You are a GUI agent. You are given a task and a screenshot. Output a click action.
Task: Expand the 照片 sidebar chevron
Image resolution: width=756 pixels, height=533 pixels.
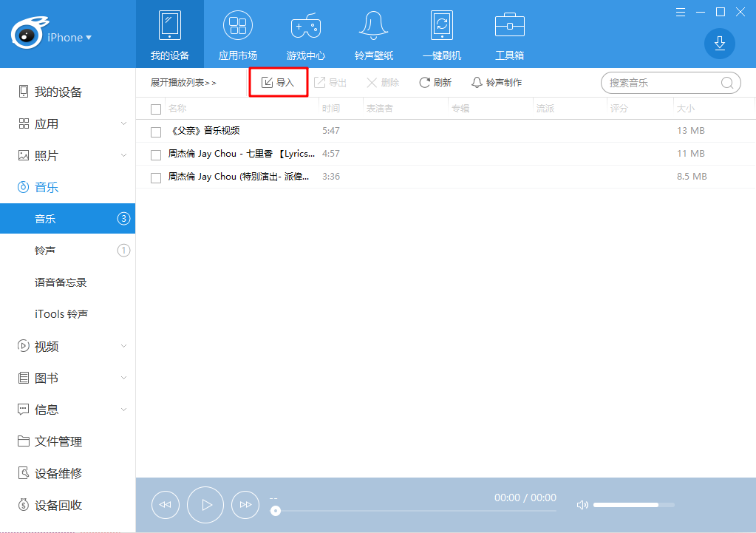click(123, 155)
